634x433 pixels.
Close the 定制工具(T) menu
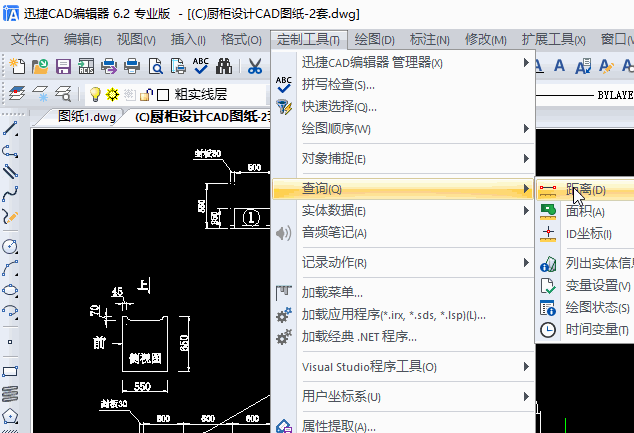(309, 40)
